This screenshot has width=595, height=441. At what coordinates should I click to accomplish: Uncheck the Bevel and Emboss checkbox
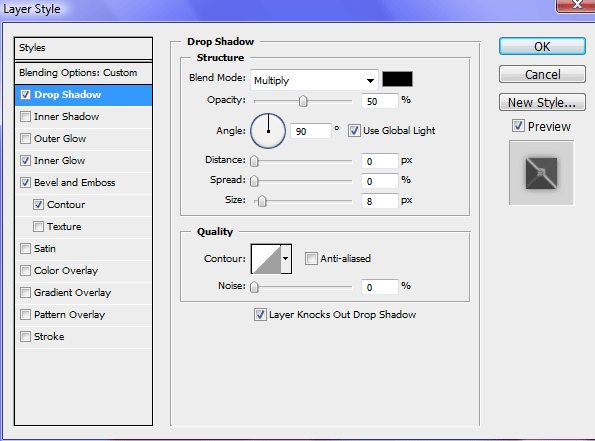pos(25,183)
